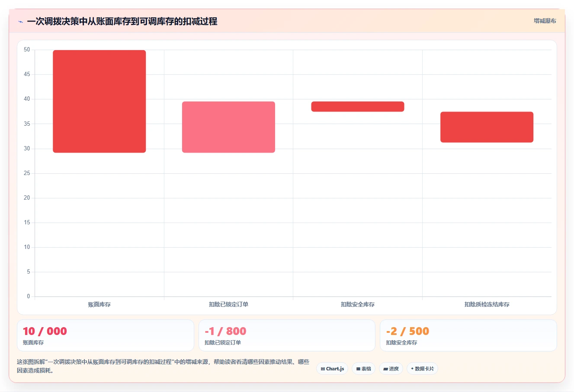Viewport: 574px width, 392px height.
Task: Click the 扣除质检冻结库存 bar
Action: pos(487,127)
